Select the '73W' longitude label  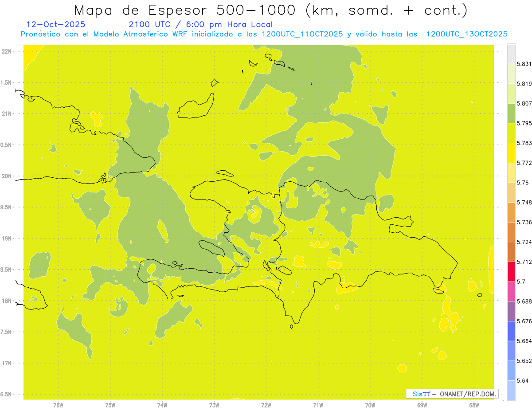(x=214, y=405)
